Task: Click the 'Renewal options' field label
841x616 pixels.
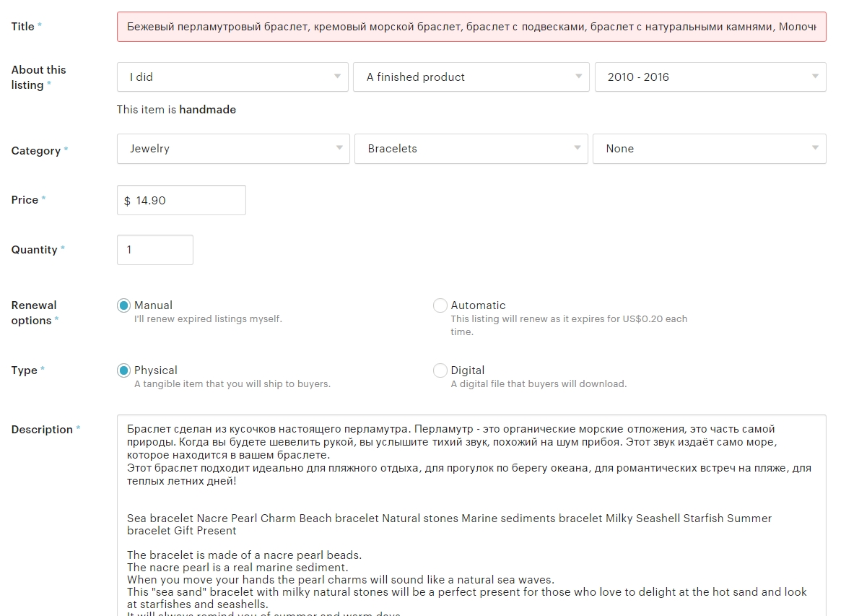Action: tap(35, 313)
